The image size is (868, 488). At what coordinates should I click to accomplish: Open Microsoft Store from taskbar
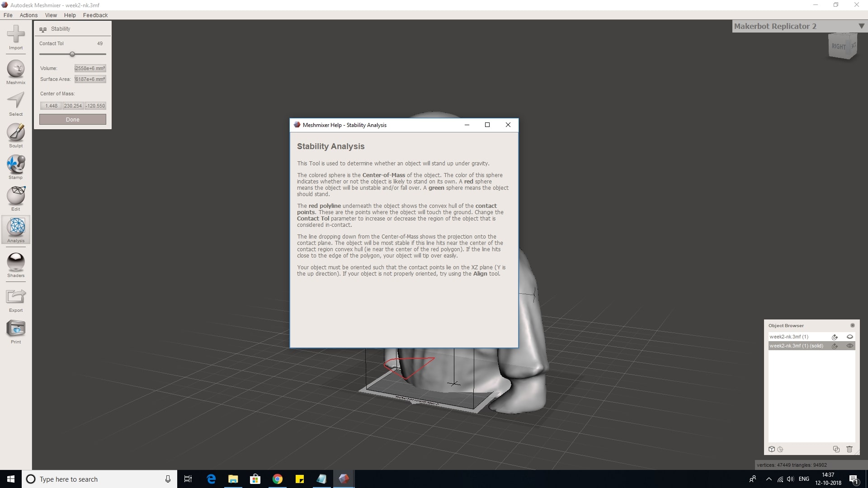(255, 479)
